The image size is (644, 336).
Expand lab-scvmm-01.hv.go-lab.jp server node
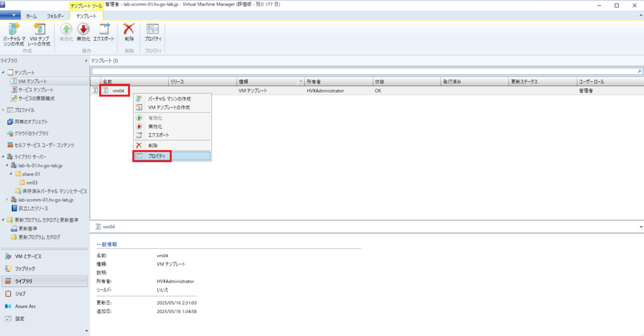click(x=7, y=199)
